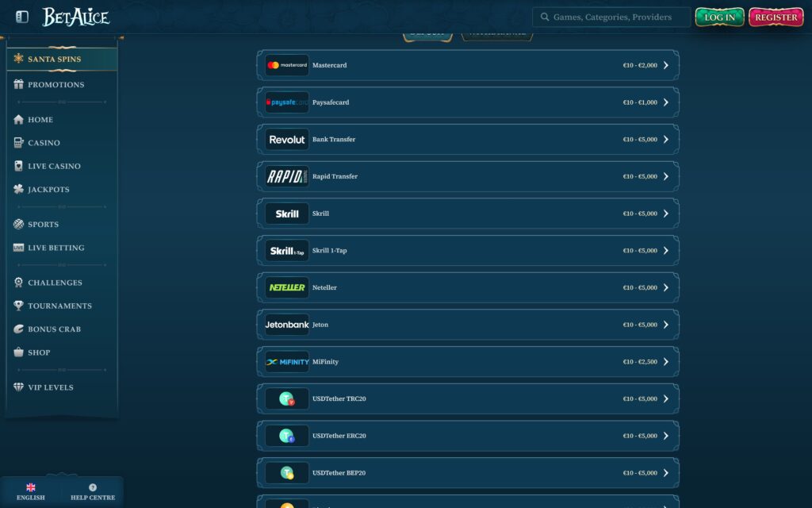Viewport: 812px width, 508px height.
Task: Open the Bonus Crab icon
Action: [x=19, y=329]
